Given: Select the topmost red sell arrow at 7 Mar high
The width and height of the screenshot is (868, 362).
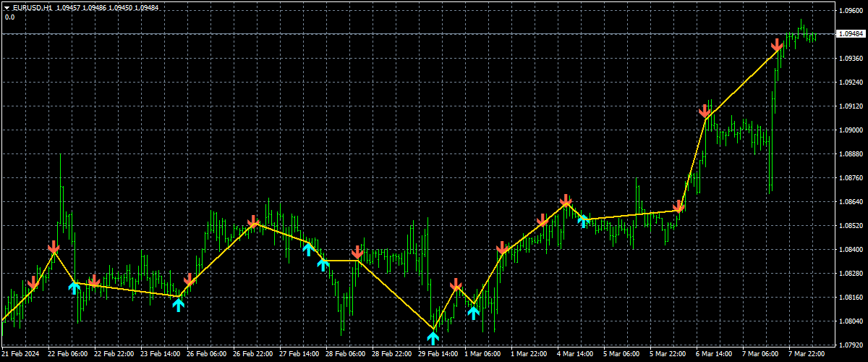Looking at the screenshot, I should (x=778, y=45).
